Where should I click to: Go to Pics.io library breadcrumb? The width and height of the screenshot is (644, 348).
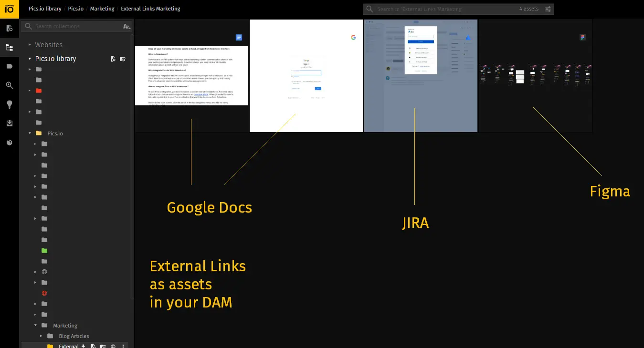coord(45,9)
